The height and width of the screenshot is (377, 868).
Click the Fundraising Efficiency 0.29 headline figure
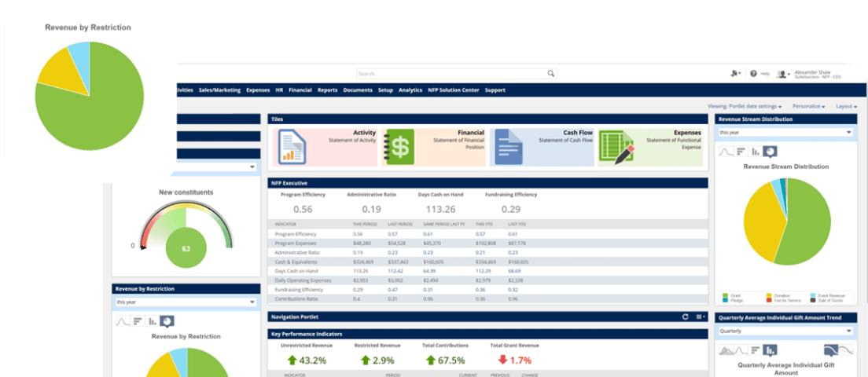click(x=511, y=210)
